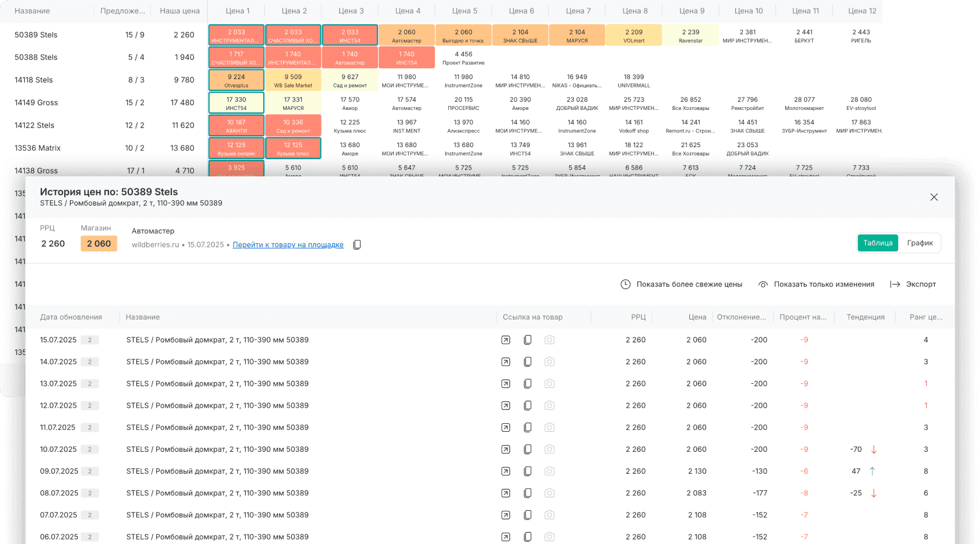The height and width of the screenshot is (544, 980).
Task: Click Экспорт button
Action: pyautogui.click(x=913, y=285)
